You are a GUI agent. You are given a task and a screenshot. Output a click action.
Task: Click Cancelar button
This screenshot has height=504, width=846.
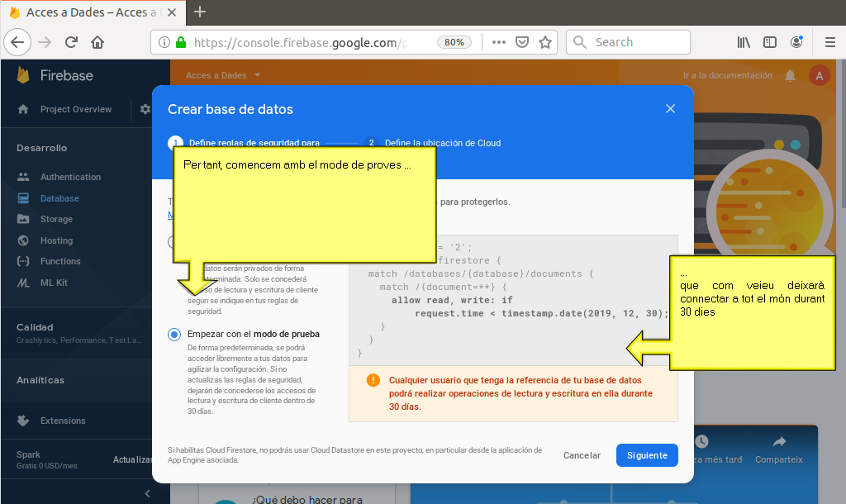(x=582, y=455)
